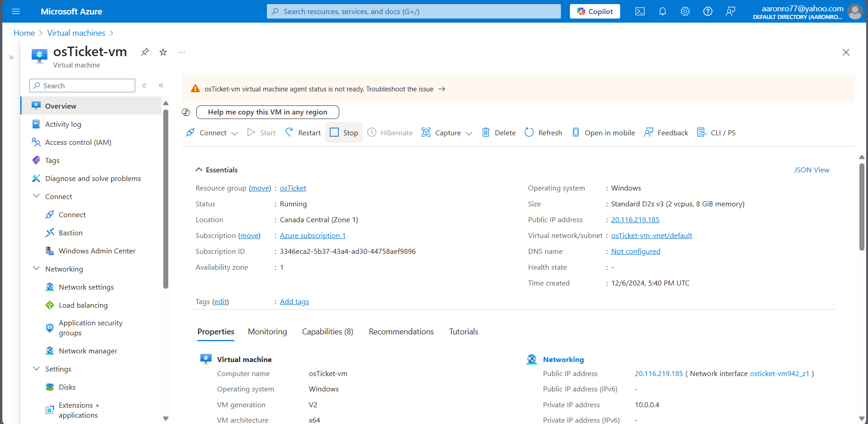Expand the Connect dropdown on command bar
Viewport: 868px width, 424px height.
coord(235,133)
